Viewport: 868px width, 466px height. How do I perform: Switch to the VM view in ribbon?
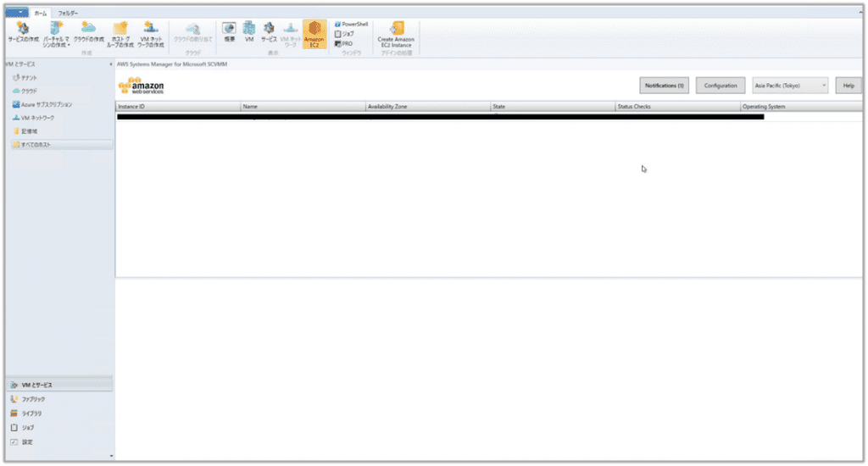[x=249, y=32]
